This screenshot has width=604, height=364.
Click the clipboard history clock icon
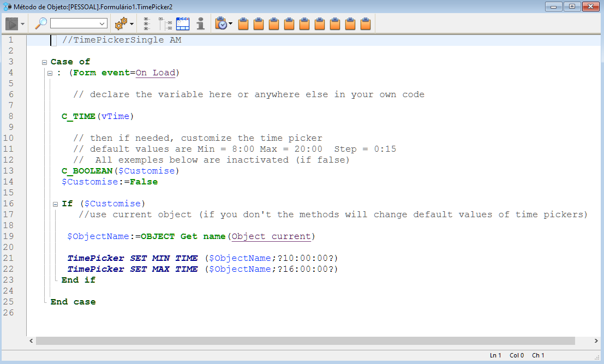(221, 23)
